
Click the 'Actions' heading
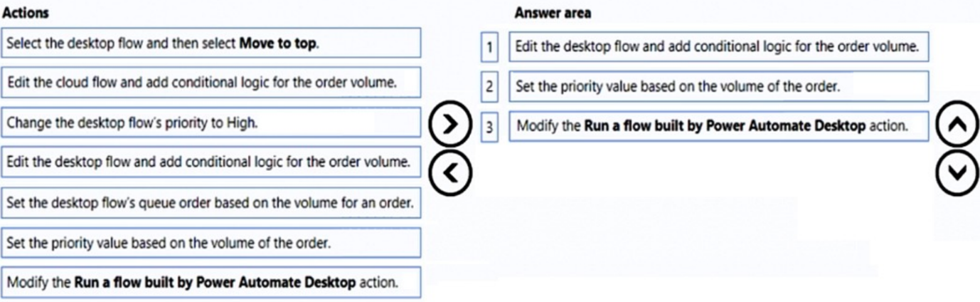tap(26, 13)
